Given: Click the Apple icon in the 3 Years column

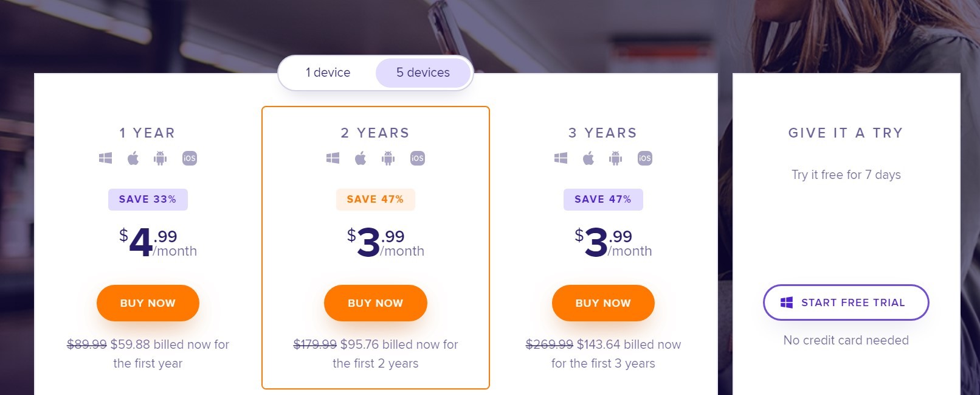Looking at the screenshot, I should [x=588, y=158].
